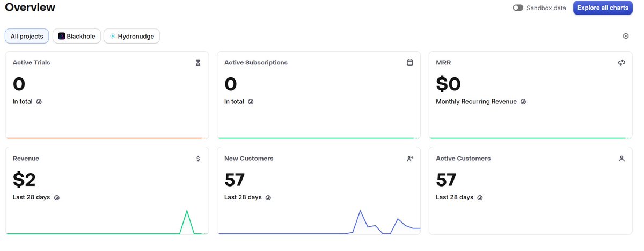Open the Active Trials card title
644x251 pixels.
(x=31, y=63)
